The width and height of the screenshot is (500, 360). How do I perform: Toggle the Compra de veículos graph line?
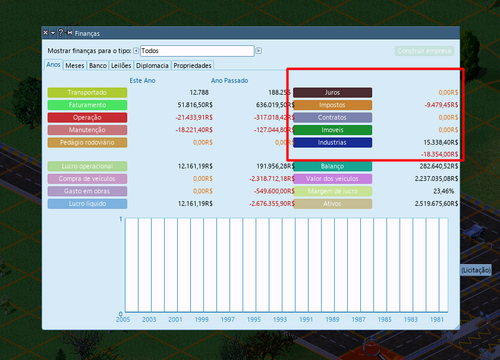[x=87, y=179]
